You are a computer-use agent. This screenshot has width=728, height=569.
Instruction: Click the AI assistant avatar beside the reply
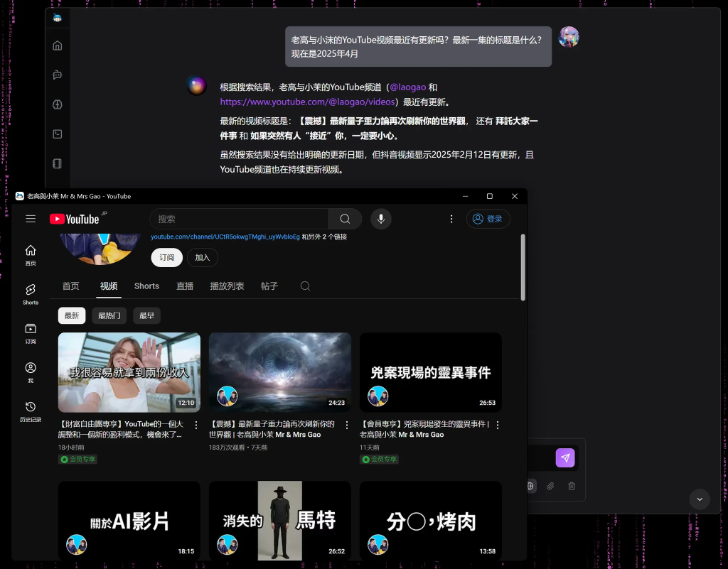196,86
